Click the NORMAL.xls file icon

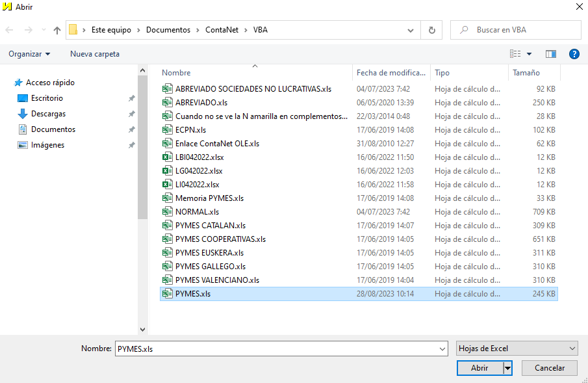[x=167, y=212]
